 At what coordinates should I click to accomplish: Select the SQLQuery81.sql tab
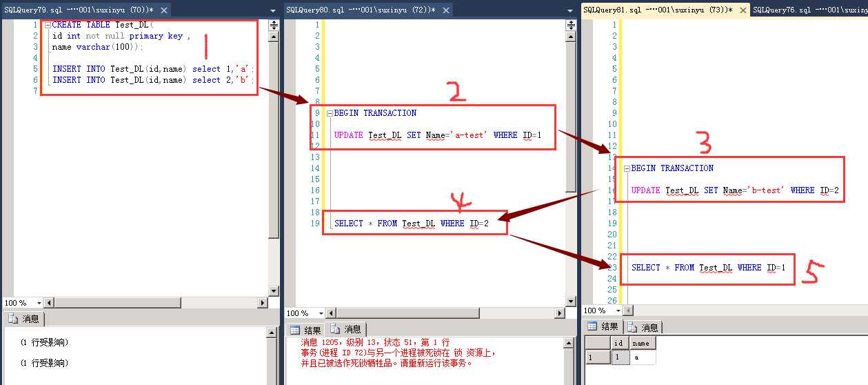665,10
